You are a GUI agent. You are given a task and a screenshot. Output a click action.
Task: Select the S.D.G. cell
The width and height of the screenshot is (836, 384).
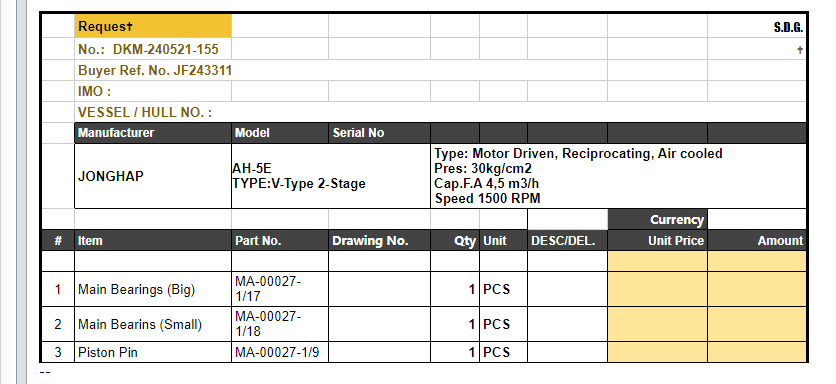coord(757,26)
